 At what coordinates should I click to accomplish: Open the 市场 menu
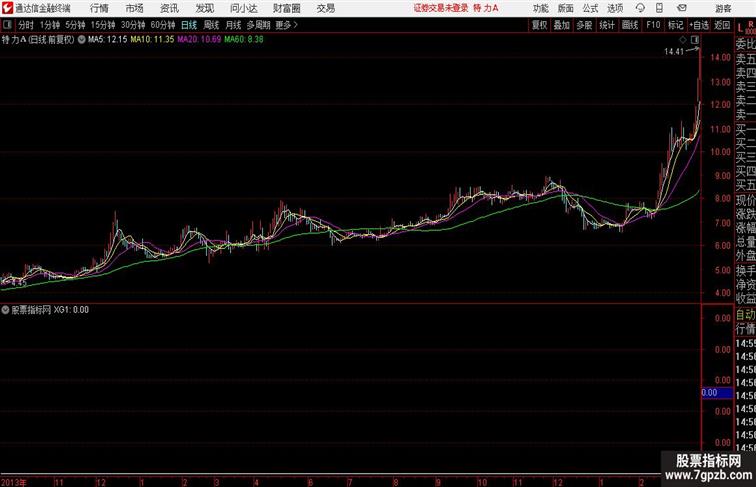click(x=135, y=8)
